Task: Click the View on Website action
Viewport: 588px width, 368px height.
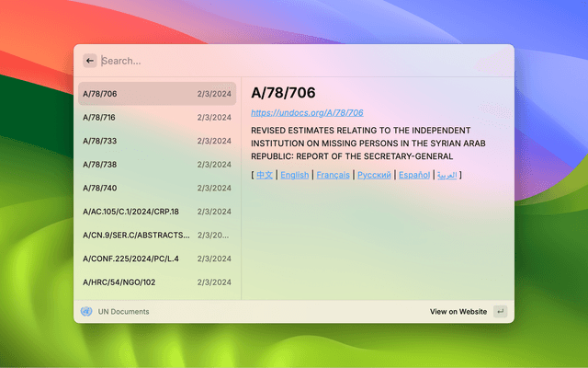Action: point(458,312)
